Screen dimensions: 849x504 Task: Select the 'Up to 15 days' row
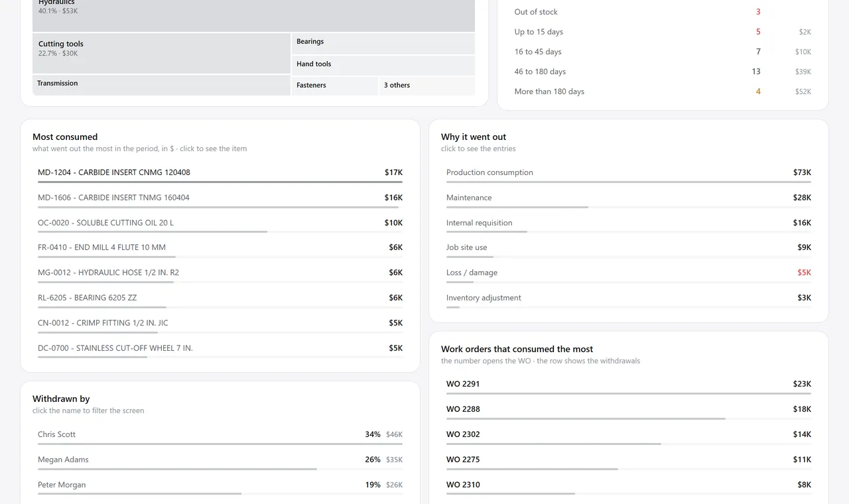click(663, 32)
